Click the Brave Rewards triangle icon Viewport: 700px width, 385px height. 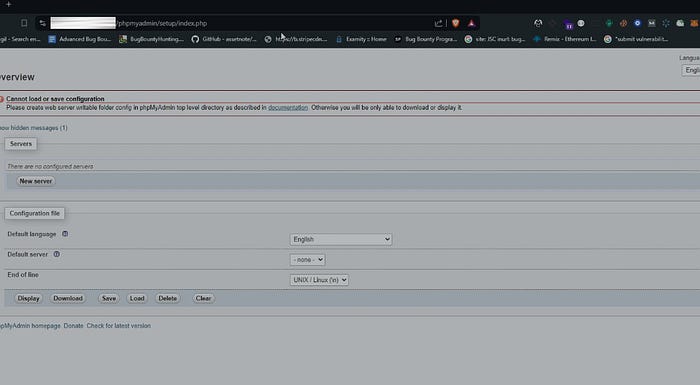click(x=471, y=23)
